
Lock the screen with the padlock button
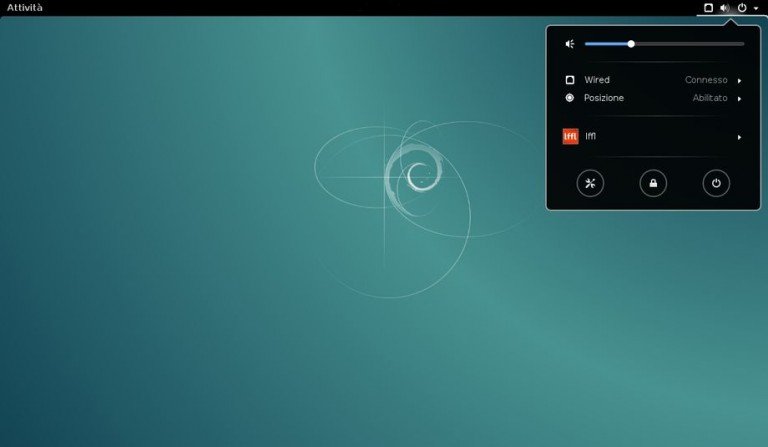(x=653, y=183)
